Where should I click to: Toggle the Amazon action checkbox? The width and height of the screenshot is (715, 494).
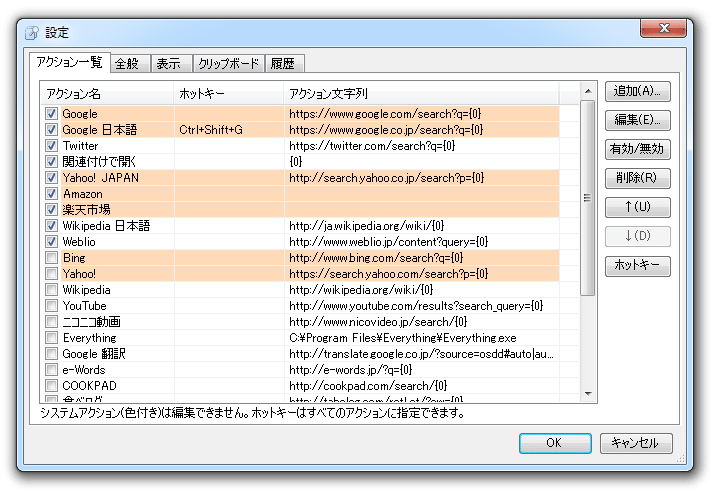[52, 193]
